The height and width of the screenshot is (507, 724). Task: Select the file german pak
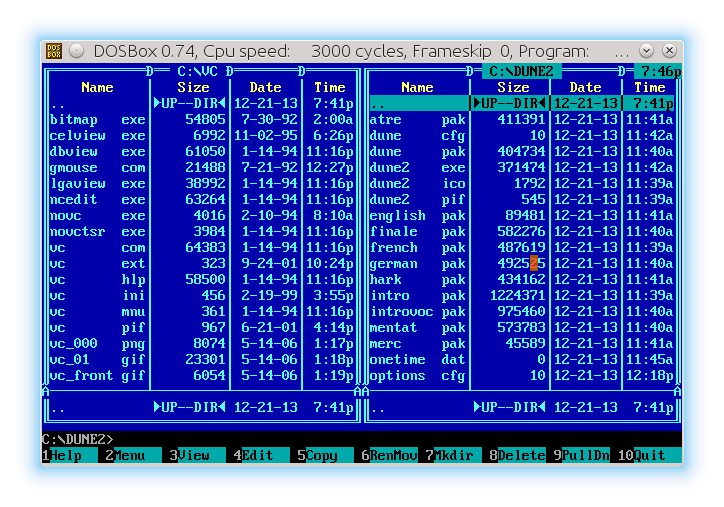click(x=522, y=264)
